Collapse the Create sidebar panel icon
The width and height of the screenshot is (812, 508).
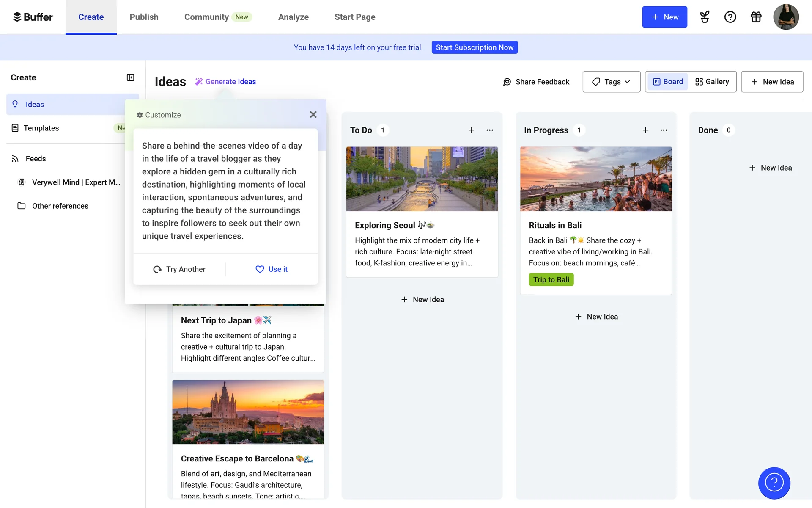click(130, 77)
